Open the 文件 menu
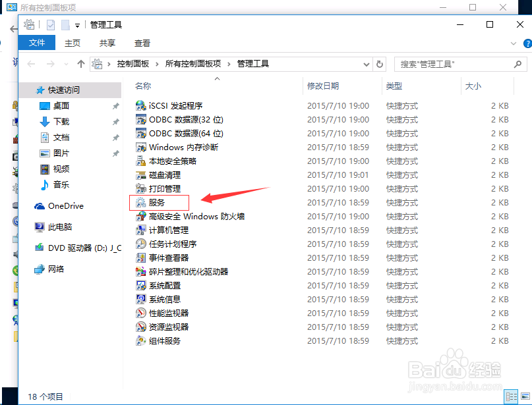532x405 pixels. coord(37,42)
